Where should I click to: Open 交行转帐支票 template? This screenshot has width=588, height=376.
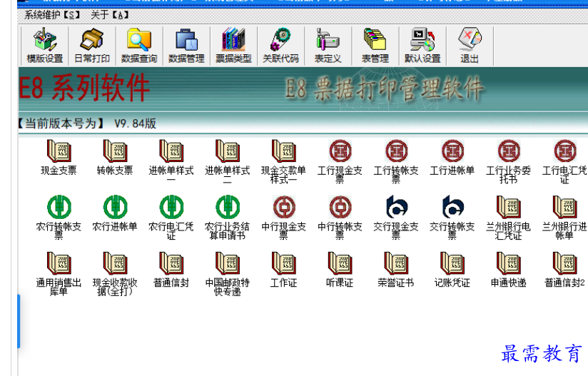452,218
